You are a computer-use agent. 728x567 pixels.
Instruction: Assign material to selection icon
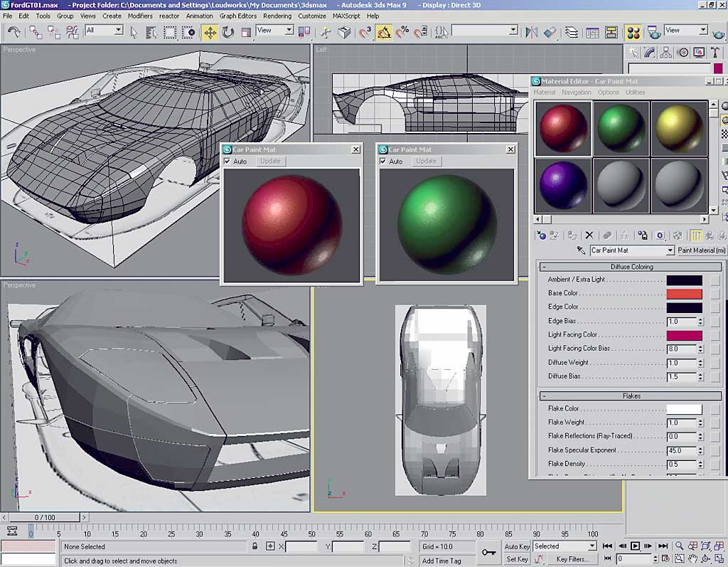572,235
